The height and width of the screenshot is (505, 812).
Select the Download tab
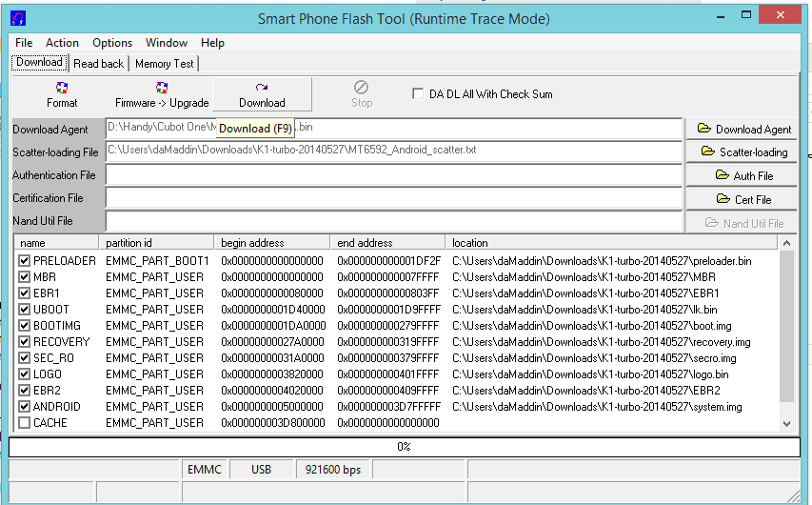39,62
